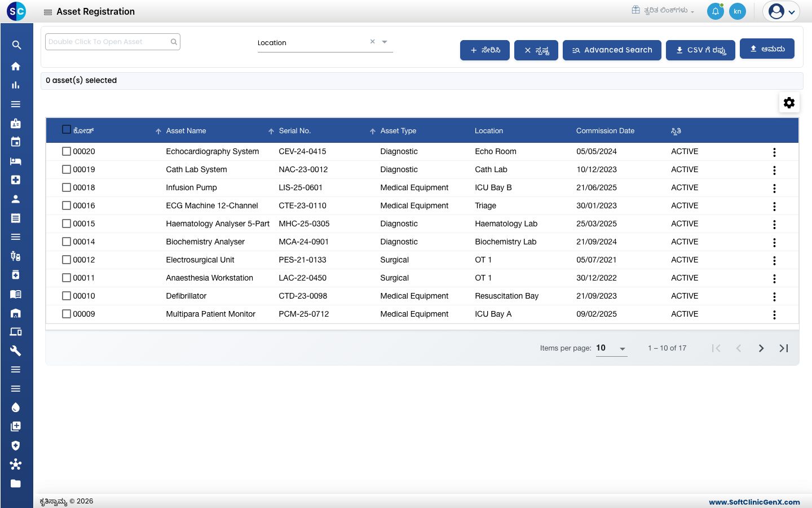Tick the checkbox for asset 00012
The width and height of the screenshot is (812, 508).
click(x=67, y=260)
